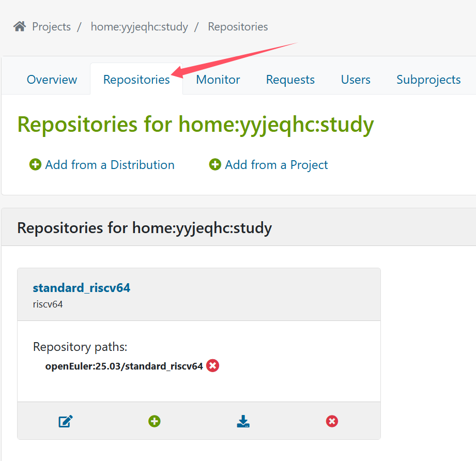Click the plus icon beside Add from a Project
The image size is (476, 461).
[x=215, y=165]
